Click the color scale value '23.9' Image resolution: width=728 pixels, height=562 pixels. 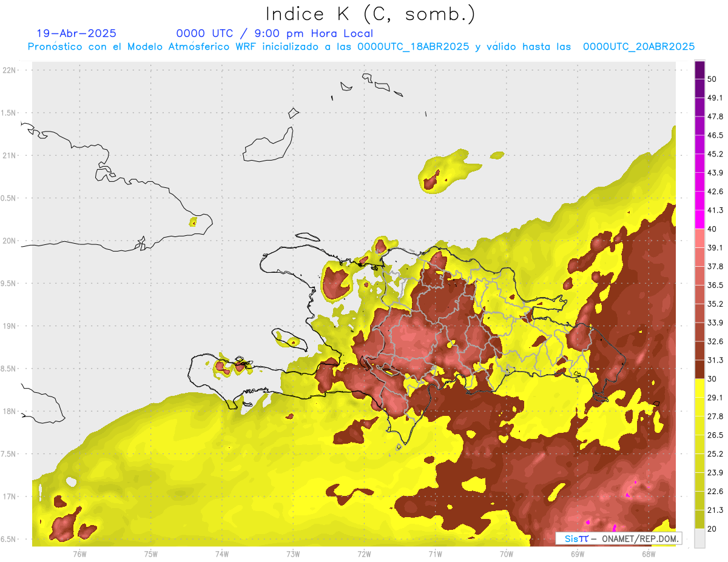click(x=715, y=473)
